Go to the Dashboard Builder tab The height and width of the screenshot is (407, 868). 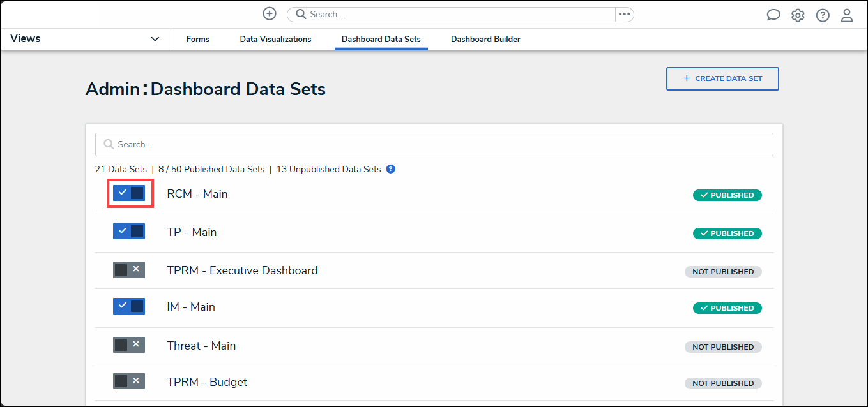(x=485, y=40)
